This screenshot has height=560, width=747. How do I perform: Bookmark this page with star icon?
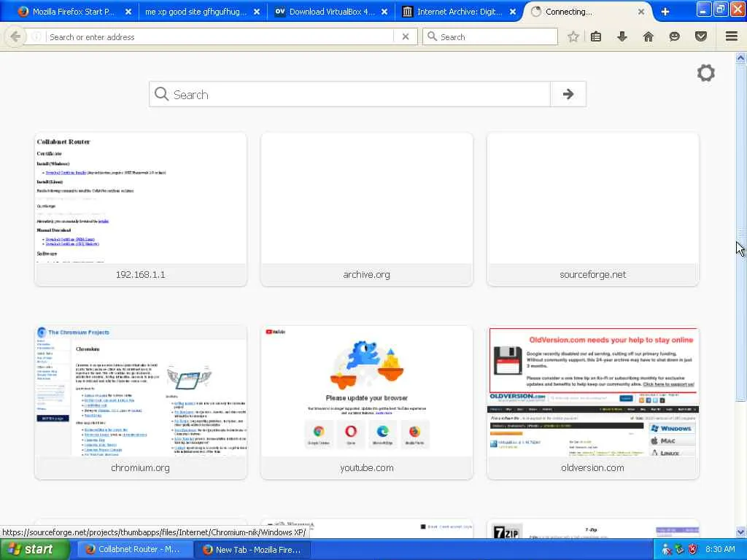(x=573, y=36)
